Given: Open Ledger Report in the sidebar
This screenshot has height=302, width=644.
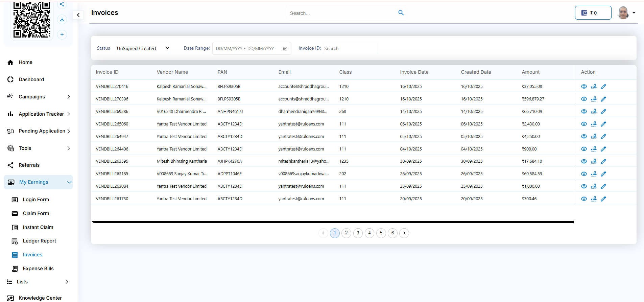Looking at the screenshot, I should pyautogui.click(x=39, y=241).
